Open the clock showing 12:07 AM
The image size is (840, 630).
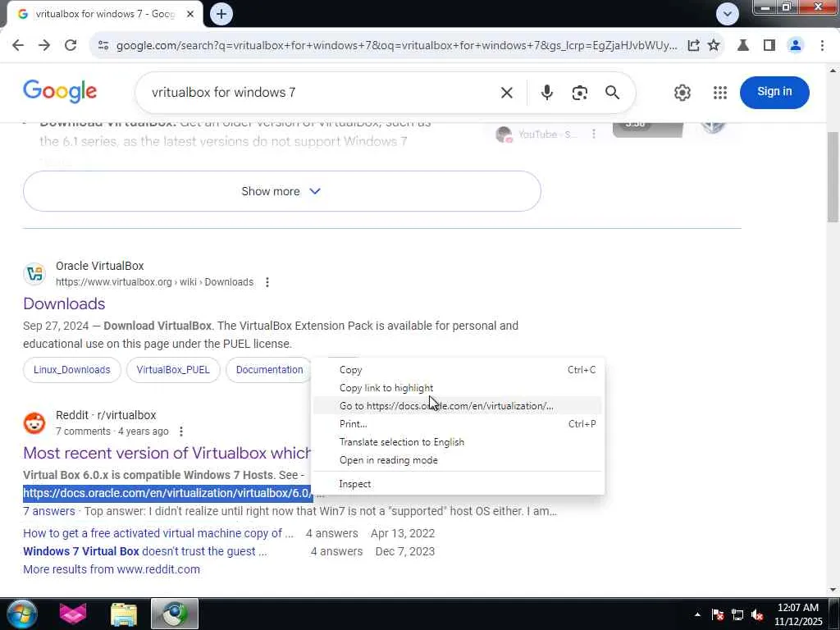click(x=798, y=614)
